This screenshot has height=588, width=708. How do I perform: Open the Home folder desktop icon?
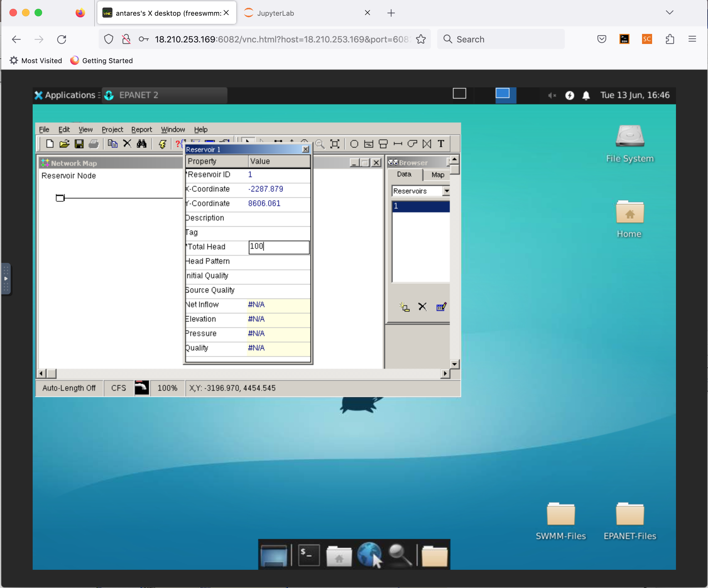(x=629, y=219)
